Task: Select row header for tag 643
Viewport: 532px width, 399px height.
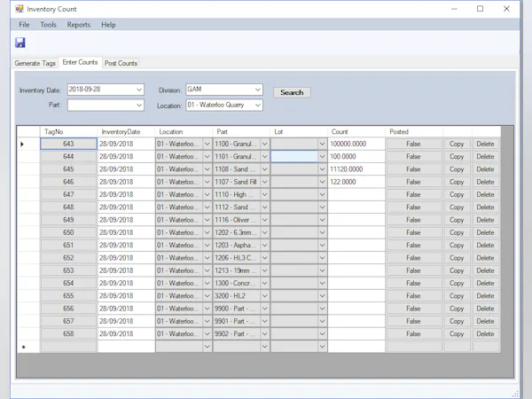Action: [x=27, y=144]
